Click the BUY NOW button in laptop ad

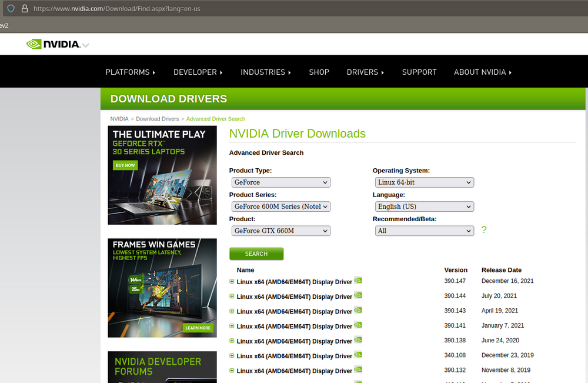pos(125,165)
